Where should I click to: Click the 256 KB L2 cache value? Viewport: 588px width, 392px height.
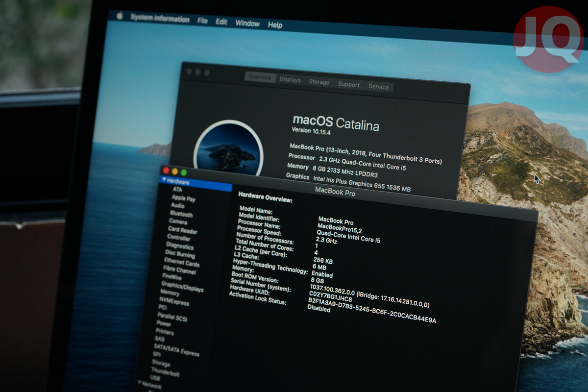pos(324,261)
